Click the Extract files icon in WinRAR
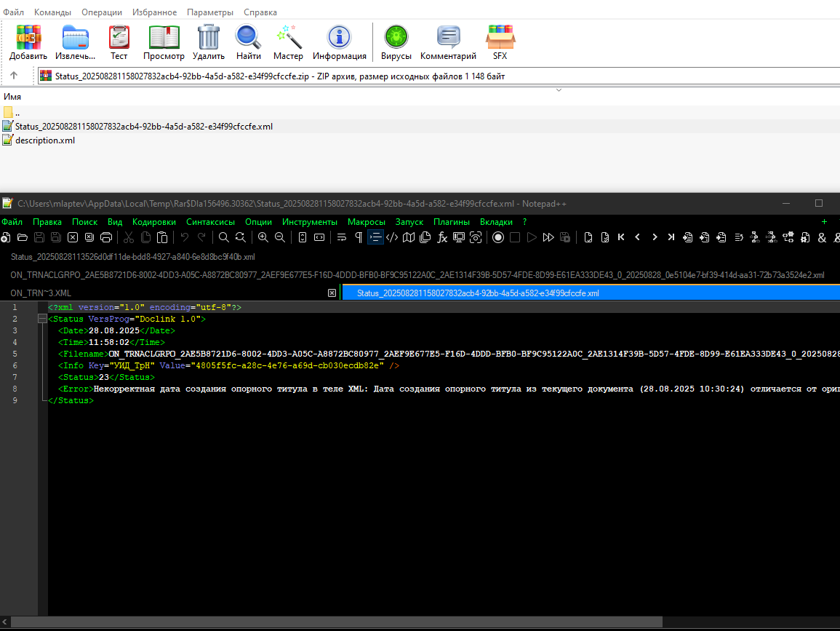This screenshot has height=631, width=840. [x=75, y=42]
